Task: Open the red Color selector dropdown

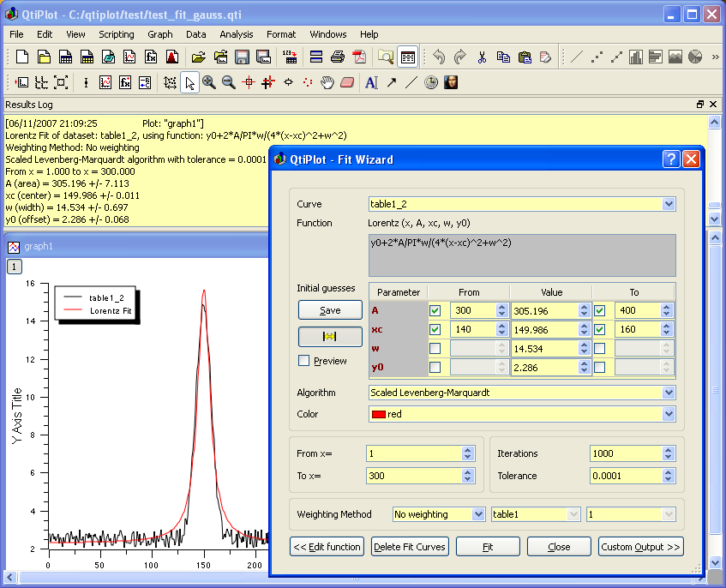Action: click(522, 414)
